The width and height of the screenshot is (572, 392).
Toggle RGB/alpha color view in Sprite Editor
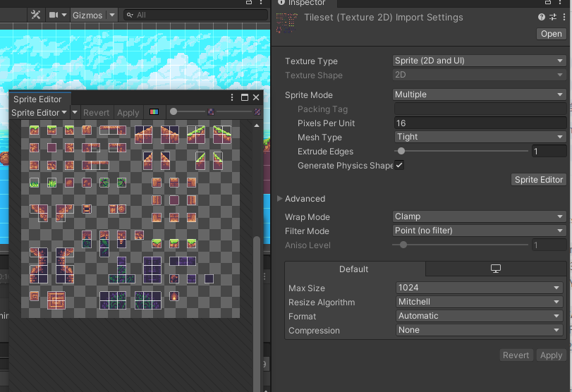(154, 112)
